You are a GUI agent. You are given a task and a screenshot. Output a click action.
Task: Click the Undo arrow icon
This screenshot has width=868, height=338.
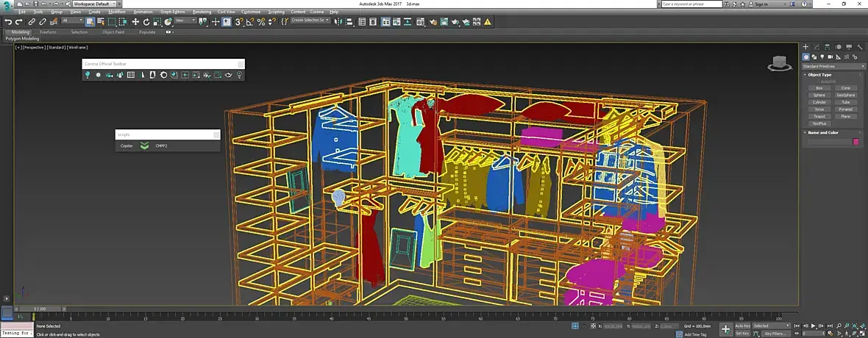pyautogui.click(x=8, y=21)
